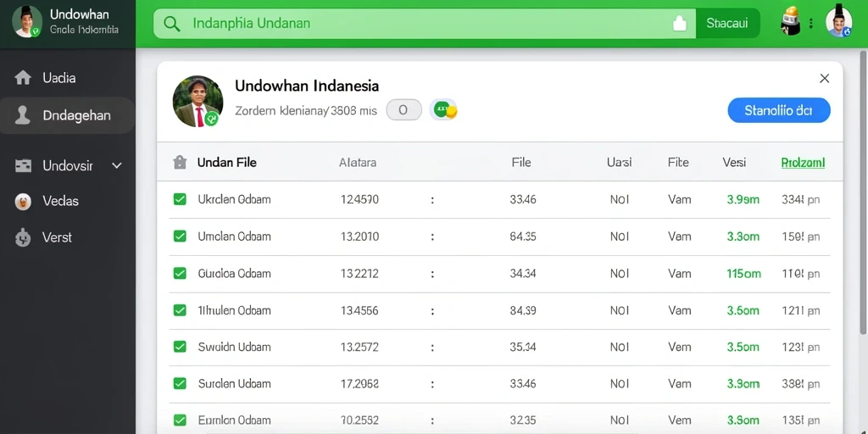The height and width of the screenshot is (434, 868).
Task: Sort by Versi column header
Action: click(x=734, y=163)
